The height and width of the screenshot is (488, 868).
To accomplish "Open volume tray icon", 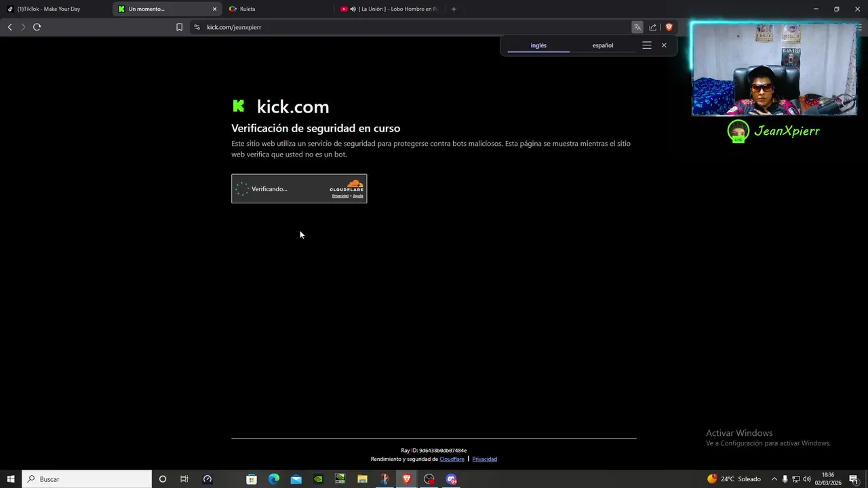I will pos(807,479).
